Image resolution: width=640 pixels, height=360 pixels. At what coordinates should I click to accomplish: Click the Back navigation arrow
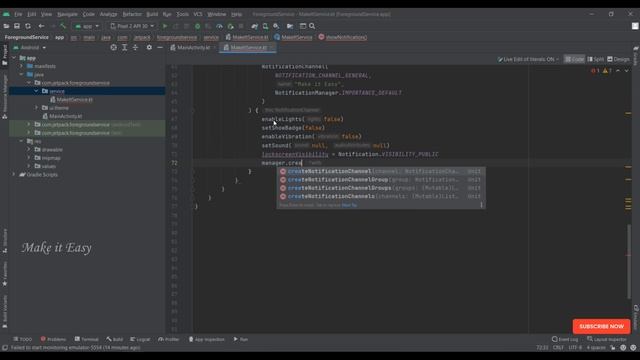pos(41,26)
